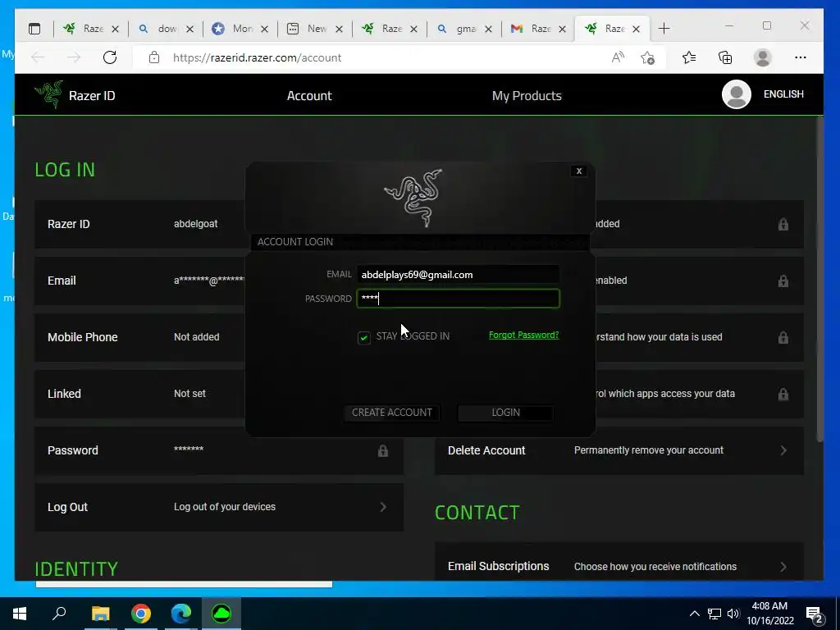The height and width of the screenshot is (630, 840).
Task: Close the Account Login dialog
Action: click(x=578, y=171)
